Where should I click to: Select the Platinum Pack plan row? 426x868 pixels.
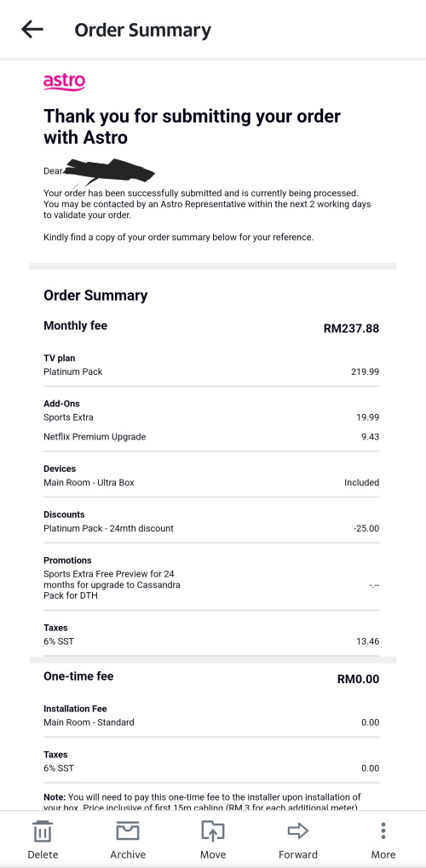(x=211, y=371)
